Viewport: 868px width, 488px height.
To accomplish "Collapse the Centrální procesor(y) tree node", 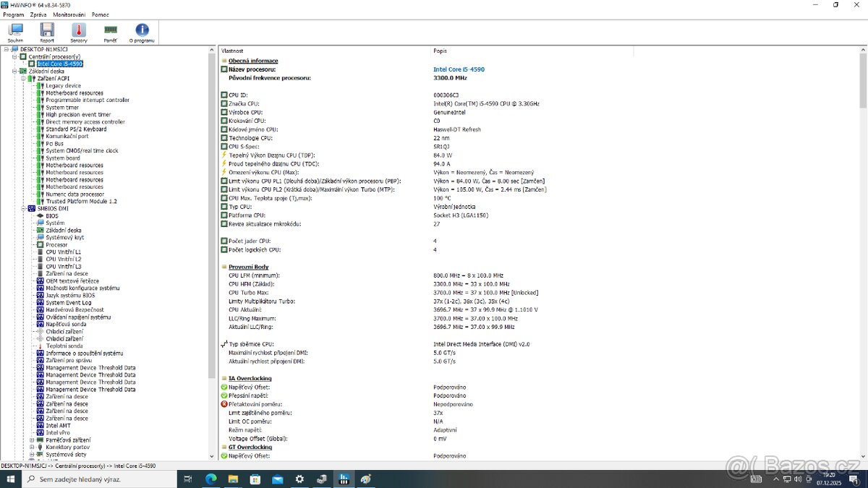I will pyautogui.click(x=14, y=56).
